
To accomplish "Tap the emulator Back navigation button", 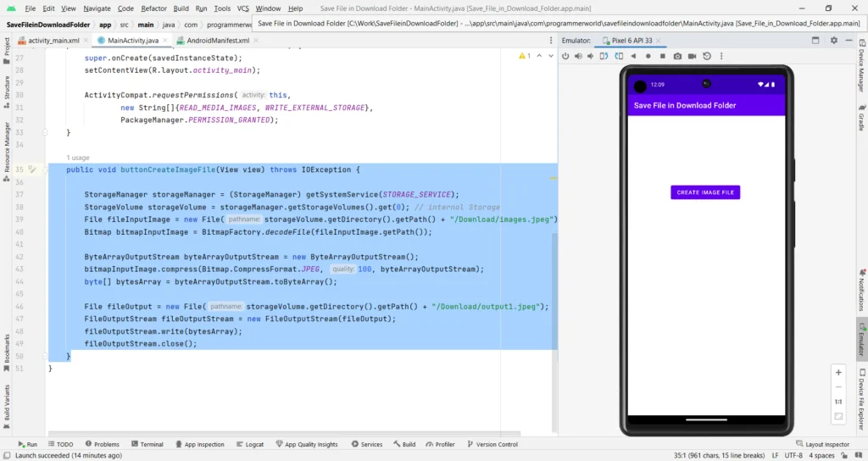I will tap(633, 56).
